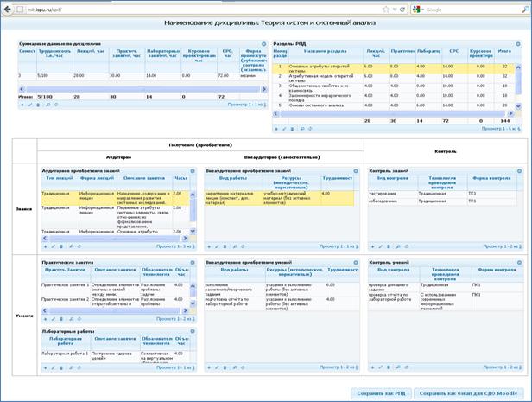This screenshot has width=532, height=402.
Task: Add a row to the summary data grid
Action: [x=22, y=105]
